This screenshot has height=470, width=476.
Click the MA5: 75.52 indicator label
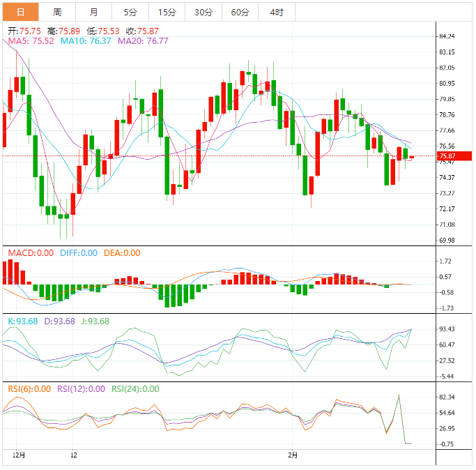coord(31,42)
